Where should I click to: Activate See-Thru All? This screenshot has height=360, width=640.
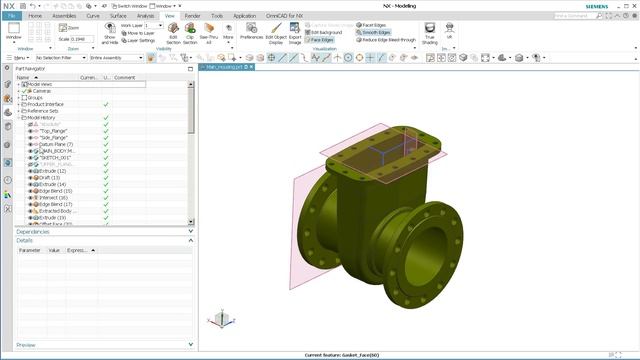point(209,33)
